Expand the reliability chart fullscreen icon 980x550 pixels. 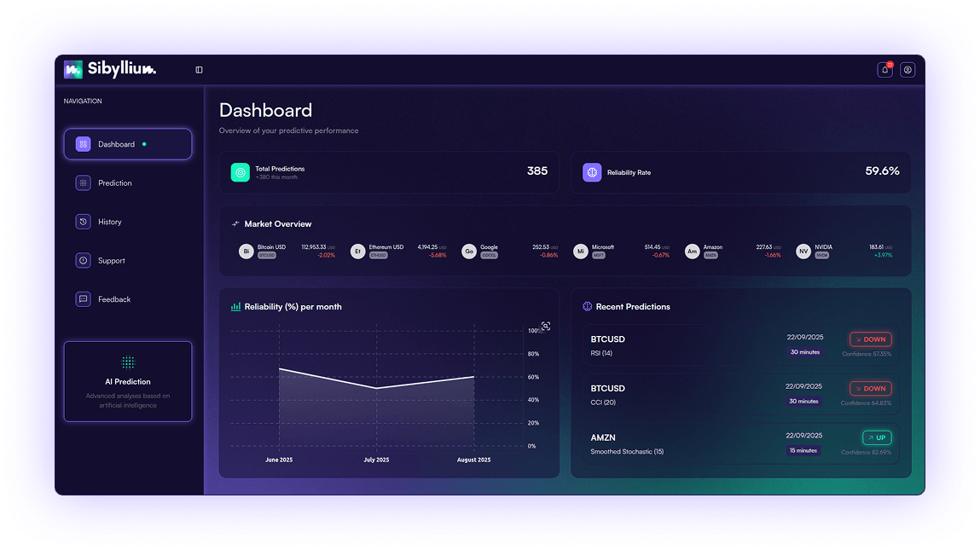point(546,326)
